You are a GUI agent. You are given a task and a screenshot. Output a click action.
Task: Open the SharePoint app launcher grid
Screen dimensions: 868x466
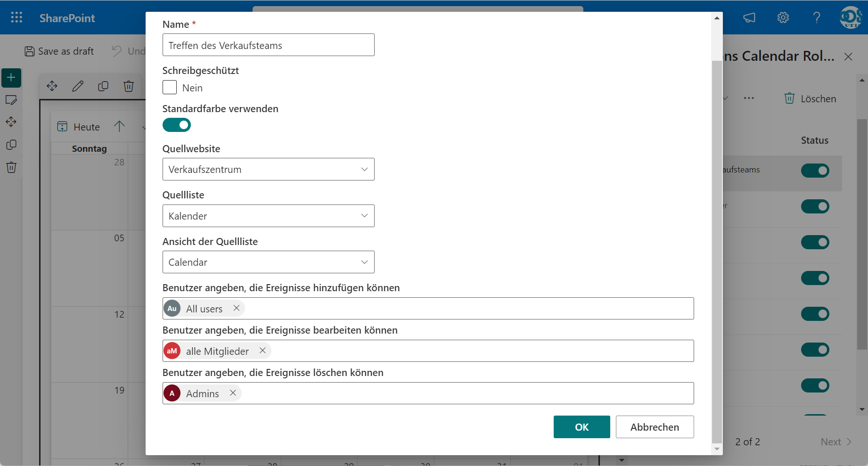pyautogui.click(x=16, y=17)
